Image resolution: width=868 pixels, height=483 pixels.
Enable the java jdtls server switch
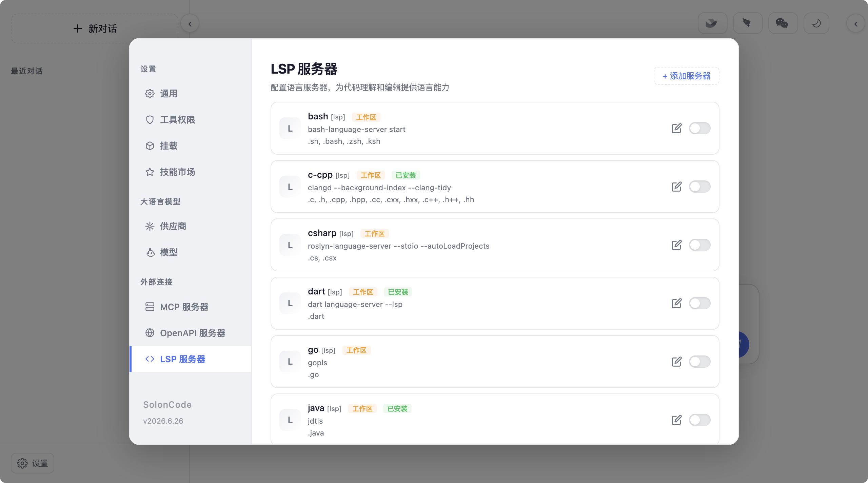click(x=699, y=420)
